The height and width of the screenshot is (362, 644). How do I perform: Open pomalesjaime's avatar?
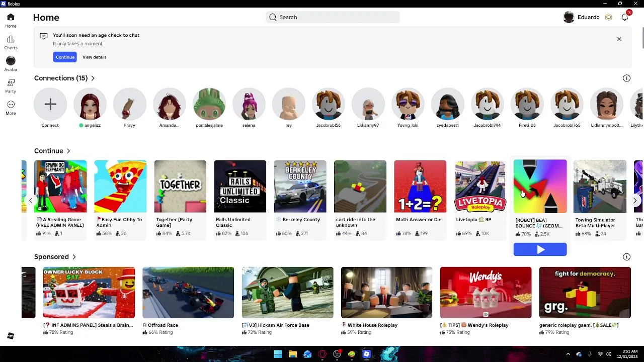point(209,104)
